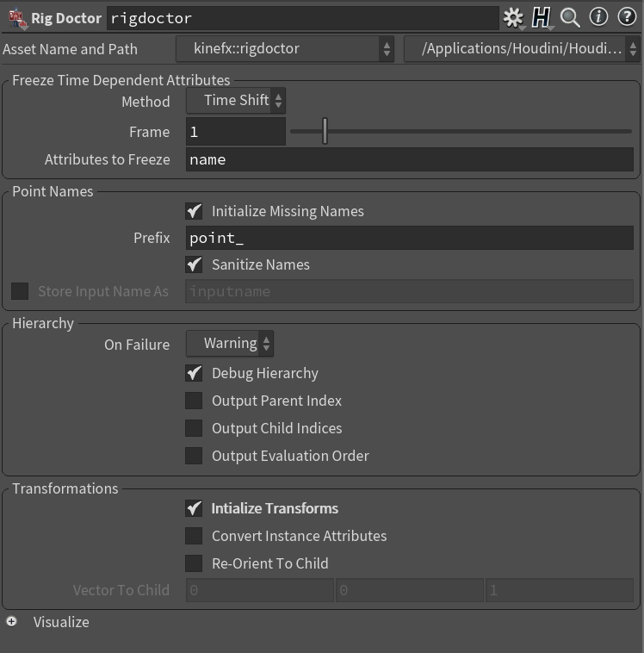Open the gear parameter settings menu
Viewport: 644px width, 653px height.
click(513, 17)
